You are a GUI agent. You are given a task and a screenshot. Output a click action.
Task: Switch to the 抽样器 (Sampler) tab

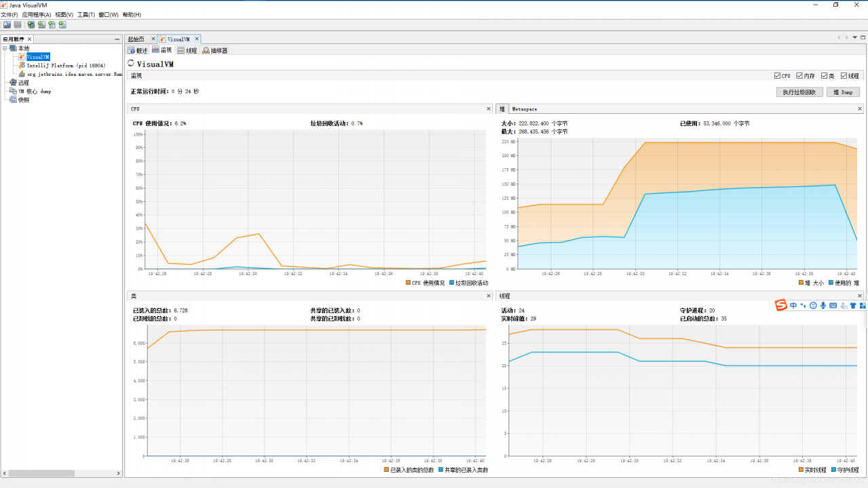(215, 50)
